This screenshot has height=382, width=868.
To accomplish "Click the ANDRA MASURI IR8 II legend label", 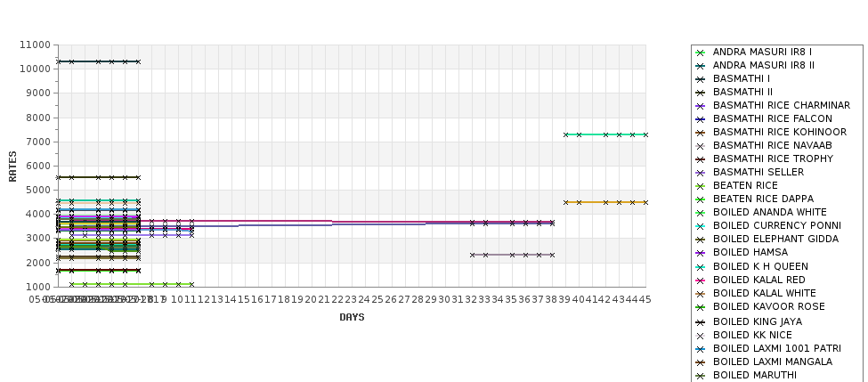I will [x=763, y=65].
